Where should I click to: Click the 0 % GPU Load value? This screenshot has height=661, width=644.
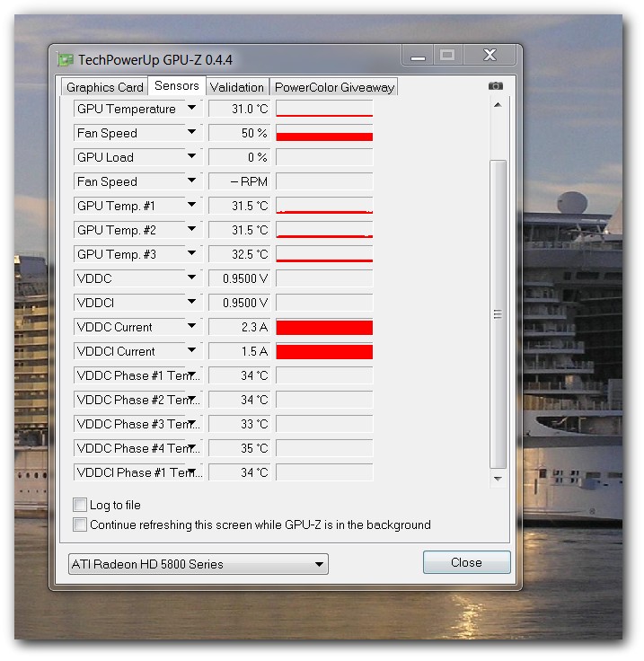[240, 157]
